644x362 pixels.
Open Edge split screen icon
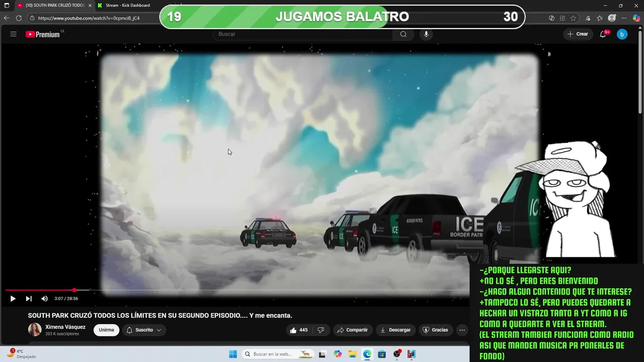click(562, 18)
